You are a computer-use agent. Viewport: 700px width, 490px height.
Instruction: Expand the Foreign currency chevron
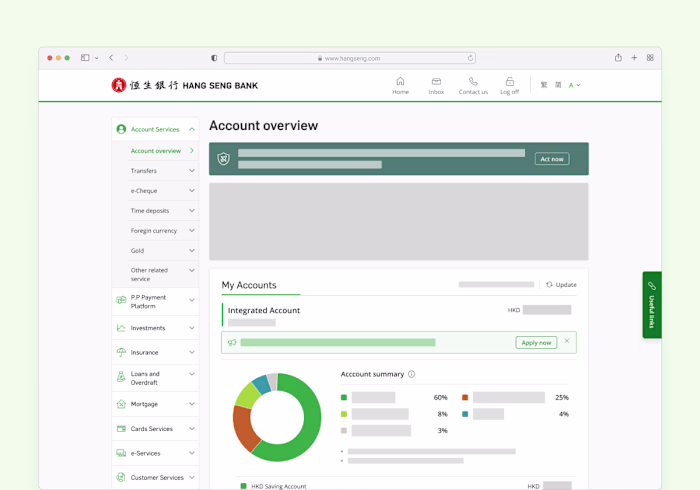click(x=192, y=230)
